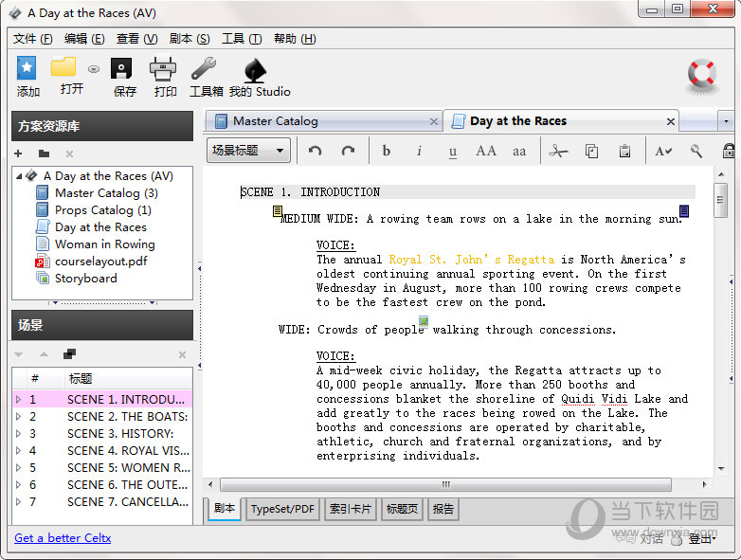Convert text to lowercase with aa

pos(519,152)
